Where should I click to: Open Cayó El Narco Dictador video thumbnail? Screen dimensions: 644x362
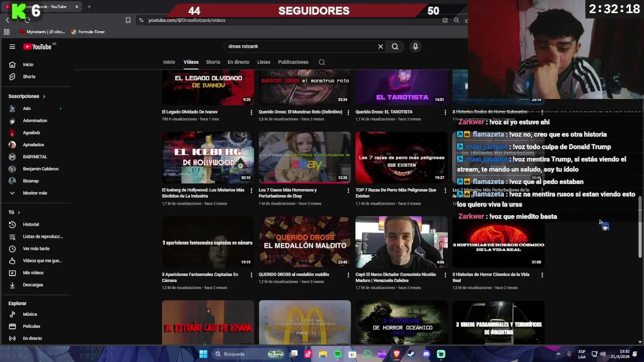pos(401,242)
